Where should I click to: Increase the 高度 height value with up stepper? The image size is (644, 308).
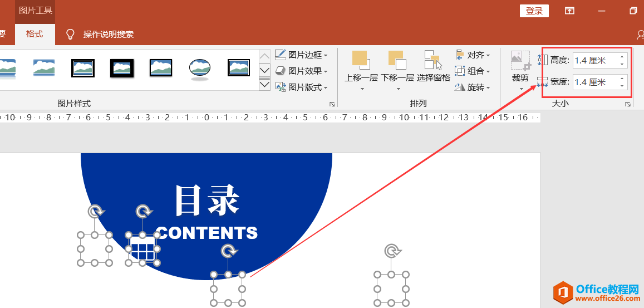pyautogui.click(x=622, y=57)
